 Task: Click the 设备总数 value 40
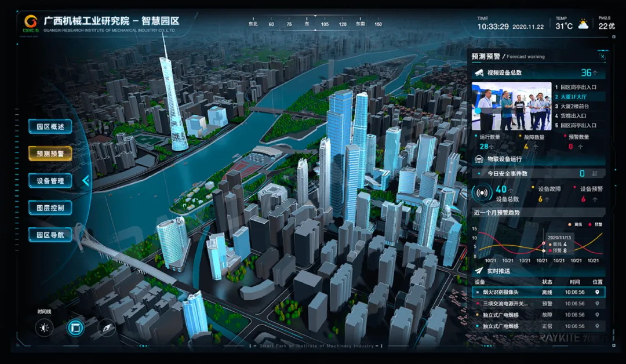click(501, 189)
